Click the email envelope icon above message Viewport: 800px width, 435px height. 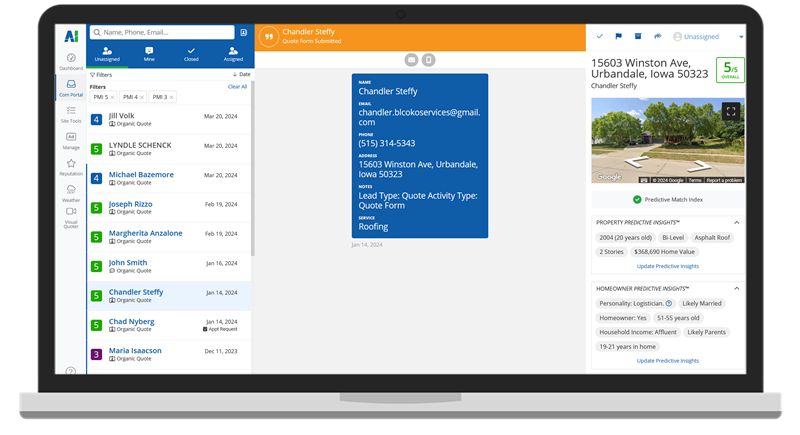[x=411, y=60]
